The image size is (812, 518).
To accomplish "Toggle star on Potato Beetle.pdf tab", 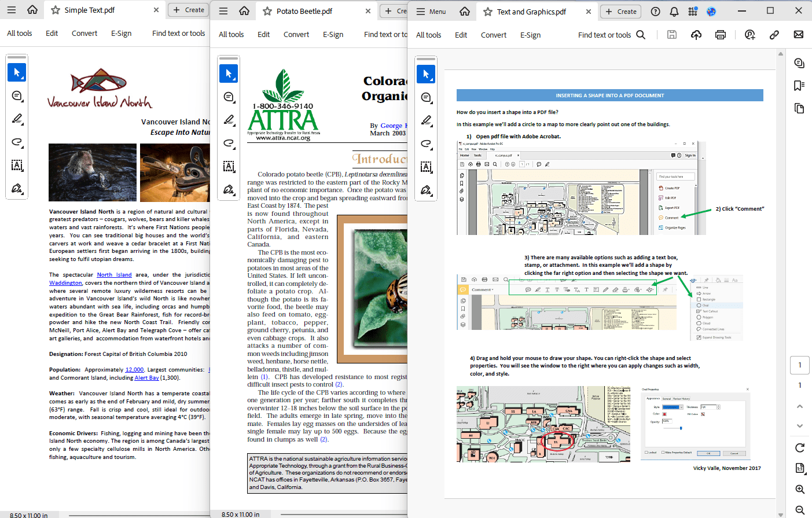I will tap(267, 11).
